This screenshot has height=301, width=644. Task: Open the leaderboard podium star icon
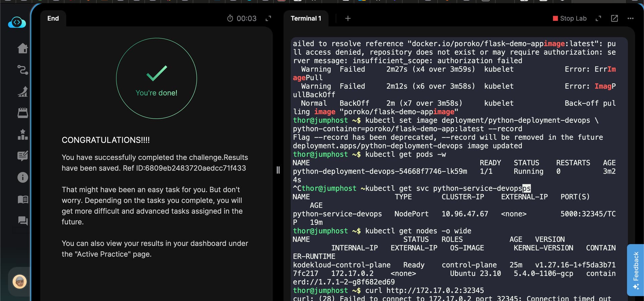pos(22,134)
